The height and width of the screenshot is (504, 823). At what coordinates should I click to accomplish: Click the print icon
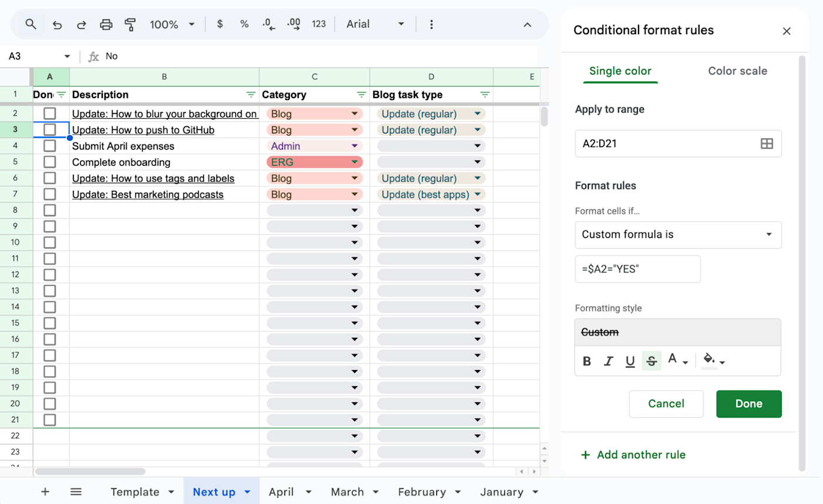pos(106,24)
